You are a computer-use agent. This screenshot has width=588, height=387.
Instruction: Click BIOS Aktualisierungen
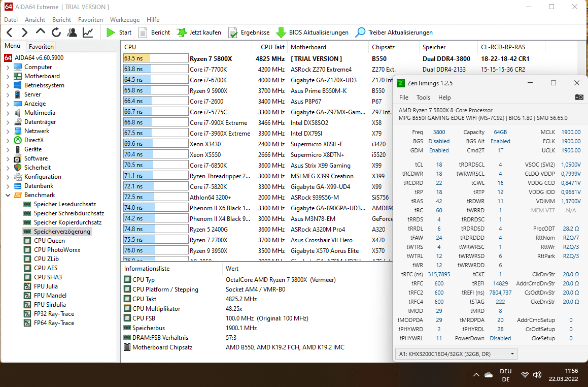point(312,33)
